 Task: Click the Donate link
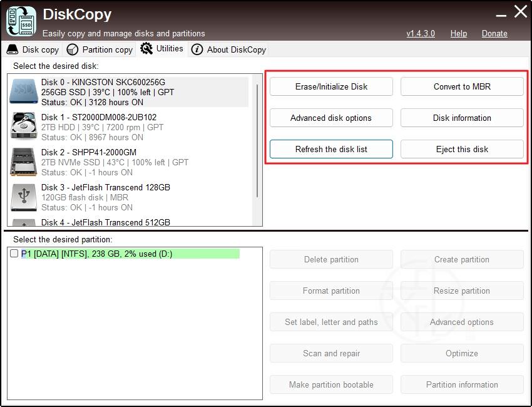(x=494, y=33)
